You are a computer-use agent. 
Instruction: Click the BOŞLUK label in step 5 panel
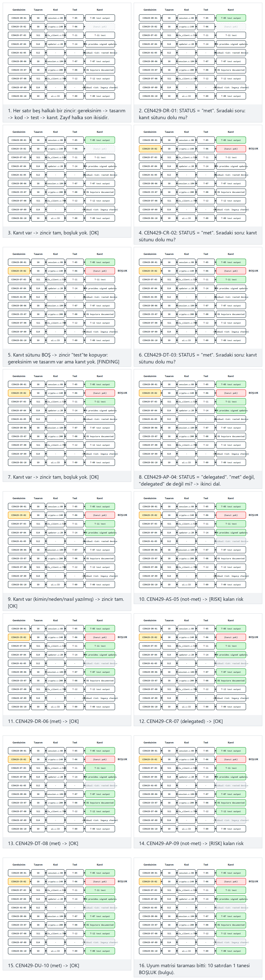click(122, 271)
